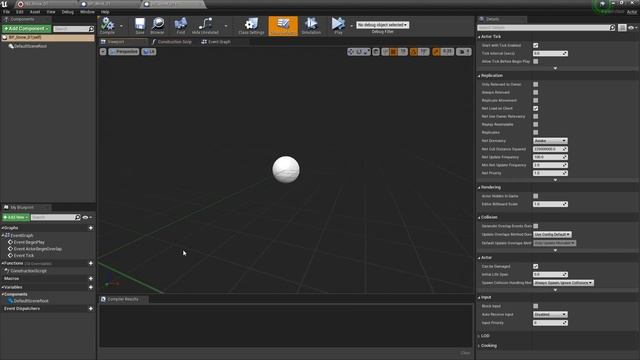Enable the Block Input checkbox
Screen dimensions: 640x360
coord(536,306)
